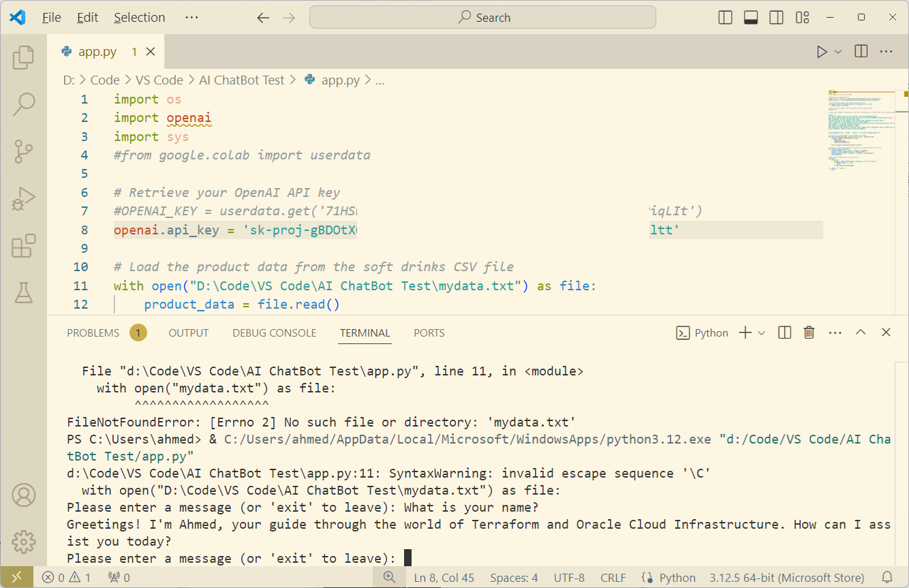Click the 3.12.5 64-bit interpreter selector

click(x=786, y=578)
